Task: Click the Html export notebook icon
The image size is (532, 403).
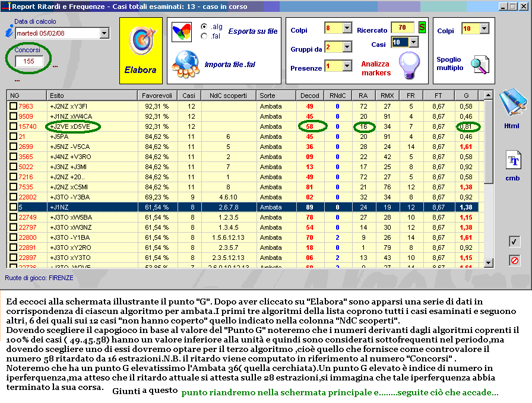Action: (512, 102)
